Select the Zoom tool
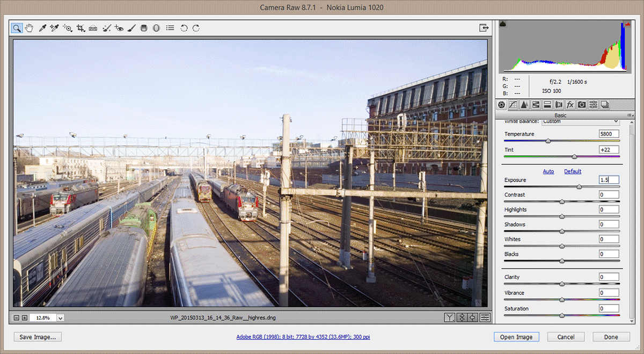 click(17, 28)
